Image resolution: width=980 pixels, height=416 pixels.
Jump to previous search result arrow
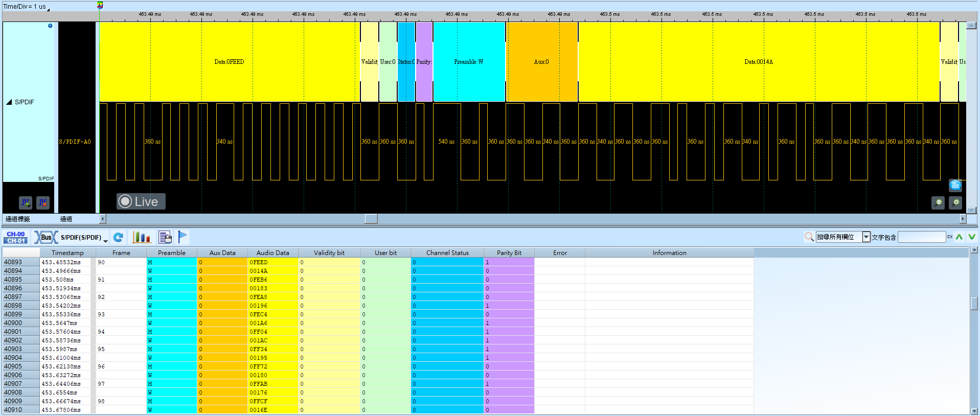pyautogui.click(x=959, y=237)
